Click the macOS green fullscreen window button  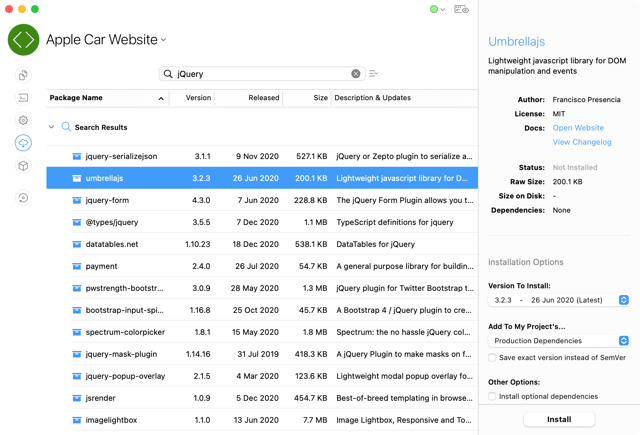click(35, 9)
